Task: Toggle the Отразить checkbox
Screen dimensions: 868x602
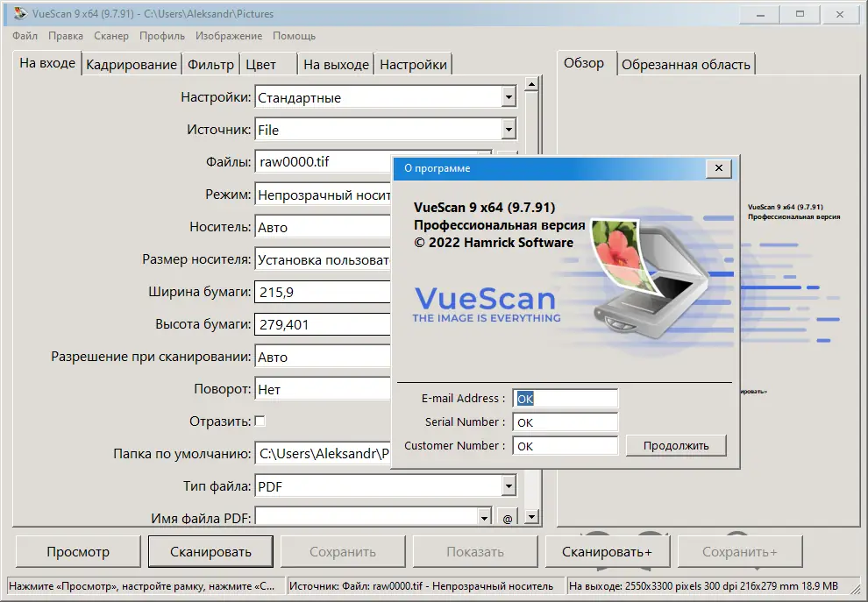Action: (x=260, y=421)
